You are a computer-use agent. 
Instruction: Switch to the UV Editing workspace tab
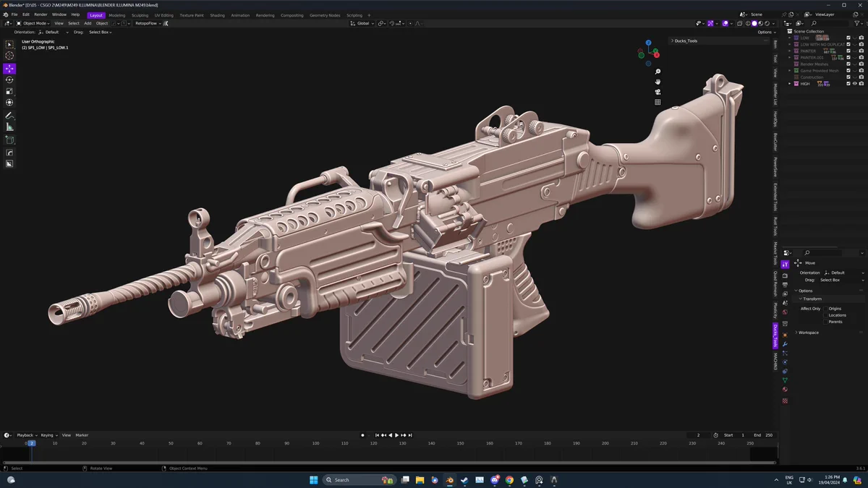tap(164, 15)
